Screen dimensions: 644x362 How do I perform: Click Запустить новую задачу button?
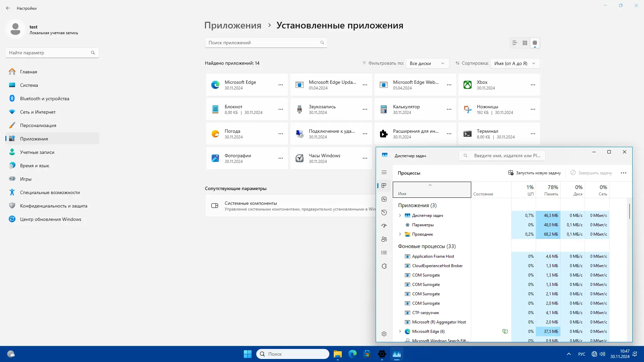click(x=534, y=173)
